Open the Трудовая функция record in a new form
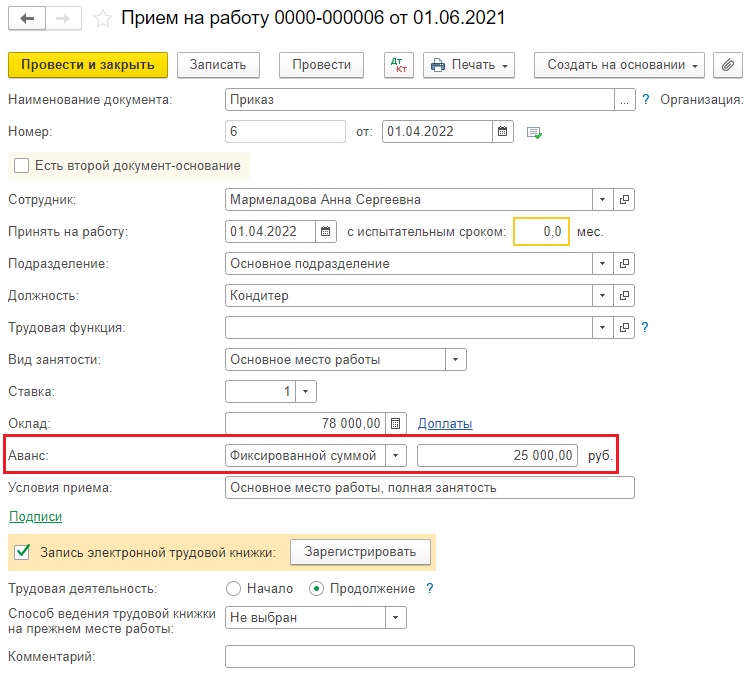 coord(624,327)
